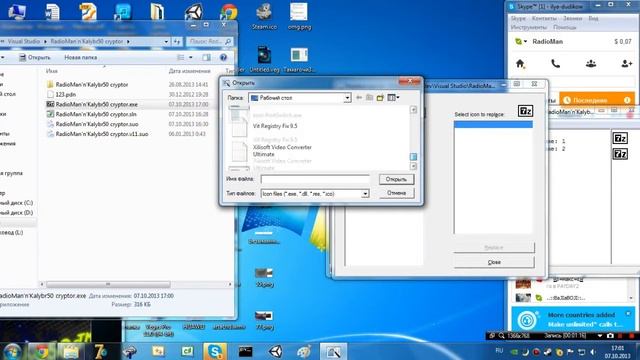Click the Open dialog list scrollbar thumb
640x360 pixels.
(413, 157)
